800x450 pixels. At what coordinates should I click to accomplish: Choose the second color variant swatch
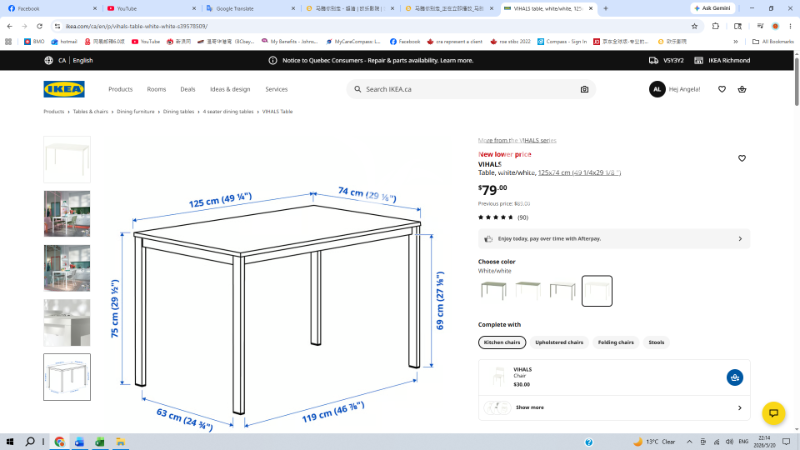point(528,291)
